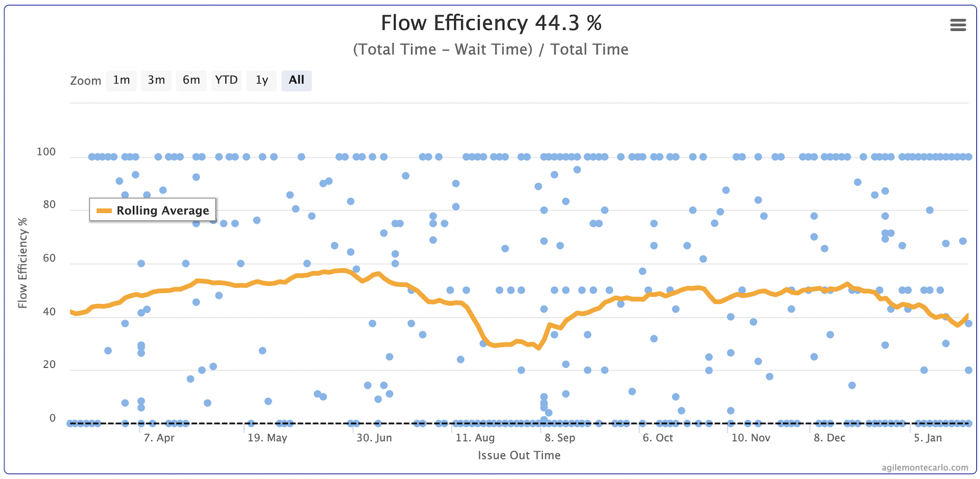The width and height of the screenshot is (980, 479).
Task: Select the 3m zoom range
Action: (156, 80)
